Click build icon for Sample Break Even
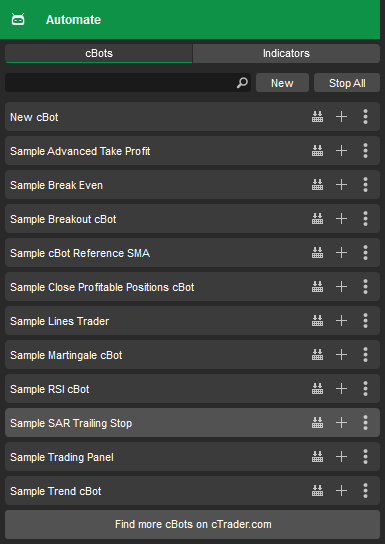Screen dimensions: 385x544 (317, 185)
